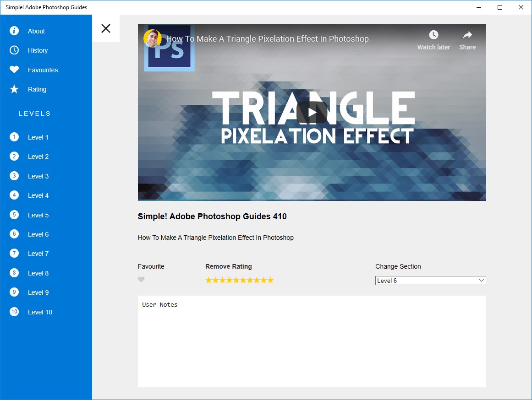Select the Level 4 number badge

coord(14,195)
